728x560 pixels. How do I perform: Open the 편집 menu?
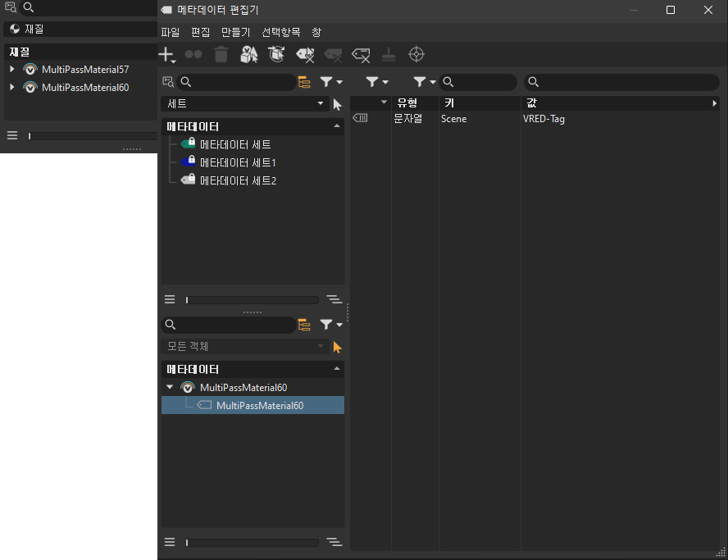click(x=201, y=32)
